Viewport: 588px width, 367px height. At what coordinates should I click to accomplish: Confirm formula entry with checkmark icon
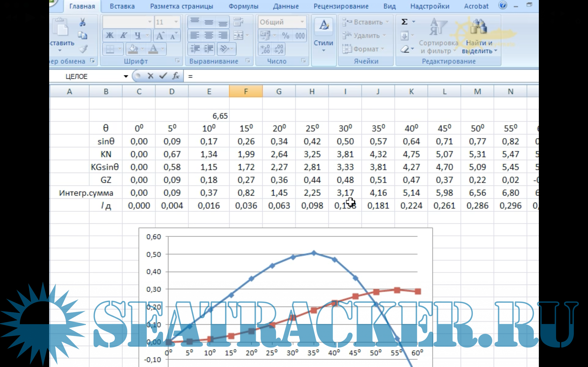(x=163, y=76)
